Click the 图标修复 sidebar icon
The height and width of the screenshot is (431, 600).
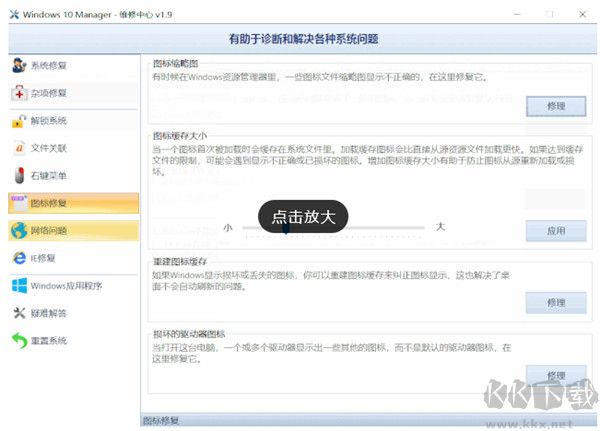point(19,203)
